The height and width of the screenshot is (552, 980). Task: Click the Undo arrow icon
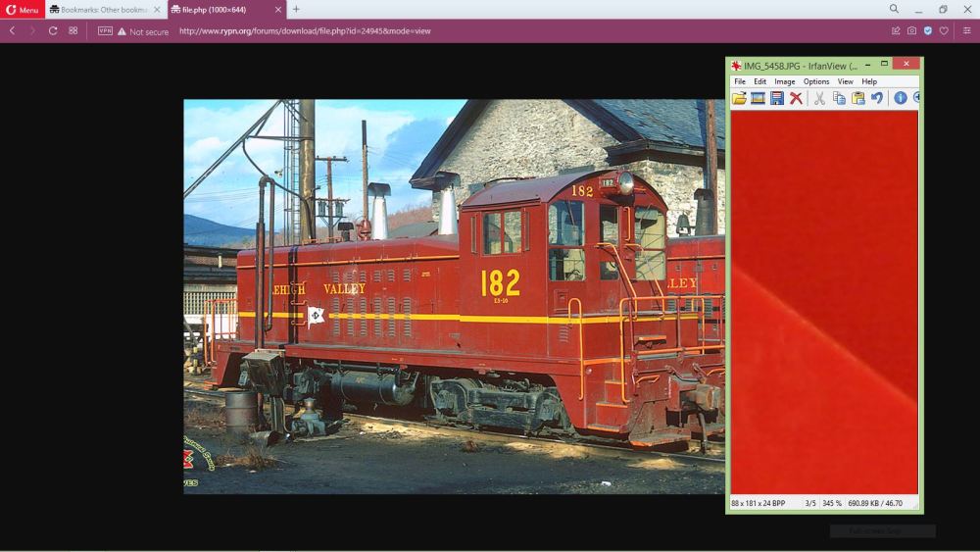pos(877,98)
